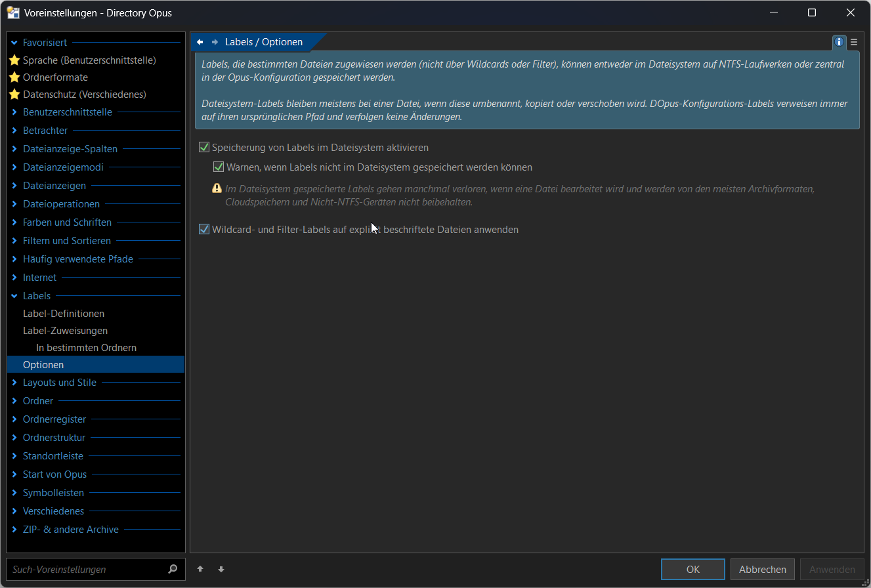Click the star icon beside Sprache (Benutzerschnittstelle)
Screen dimensions: 871x588
pos(14,60)
